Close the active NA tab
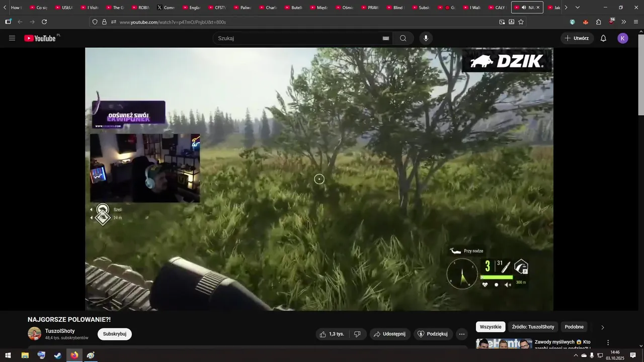644x362 pixels. point(538,8)
